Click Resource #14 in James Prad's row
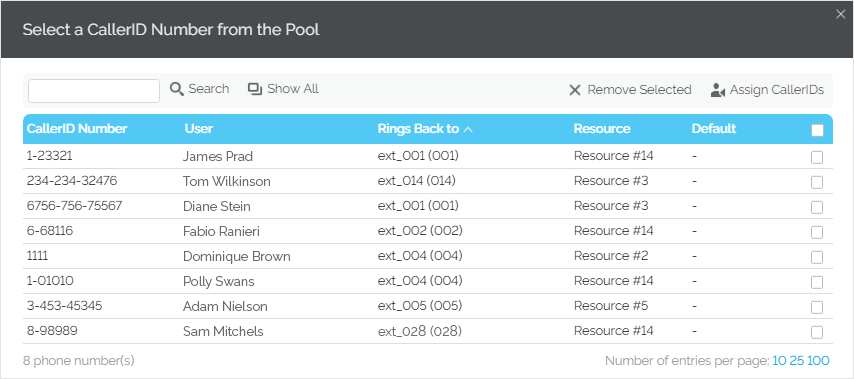Screen dimensions: 854x379 [x=614, y=156]
